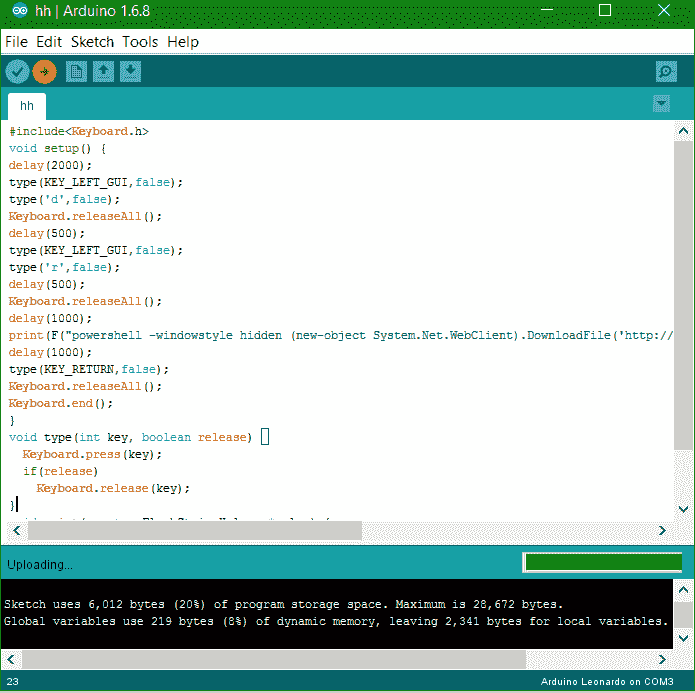Create a new sketch with New icon
695x693 pixels.
[x=76, y=71]
